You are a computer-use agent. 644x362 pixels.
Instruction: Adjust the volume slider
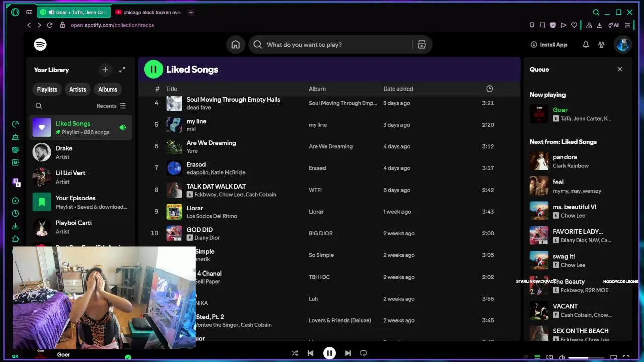(585, 358)
